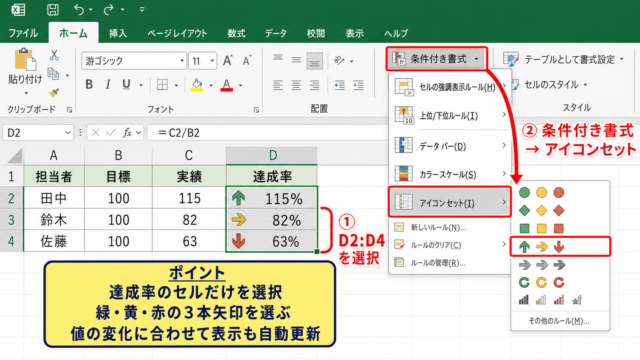
Task: Click the Center align icon
Action: coord(296,85)
